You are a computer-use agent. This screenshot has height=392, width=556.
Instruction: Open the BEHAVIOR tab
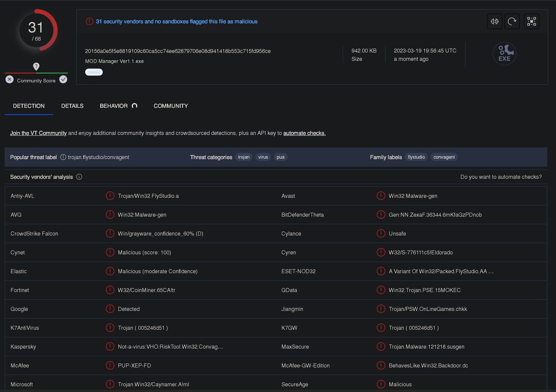(114, 106)
